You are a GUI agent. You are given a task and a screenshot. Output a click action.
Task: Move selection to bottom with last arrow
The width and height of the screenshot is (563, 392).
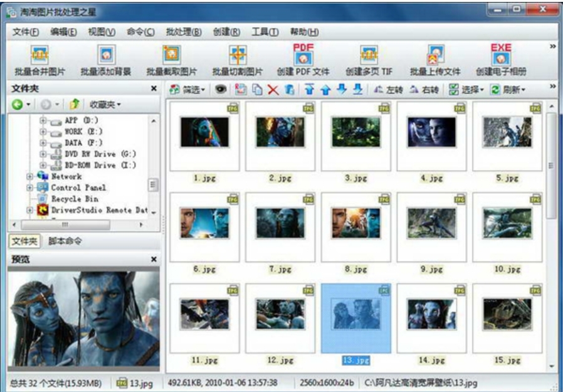(357, 90)
